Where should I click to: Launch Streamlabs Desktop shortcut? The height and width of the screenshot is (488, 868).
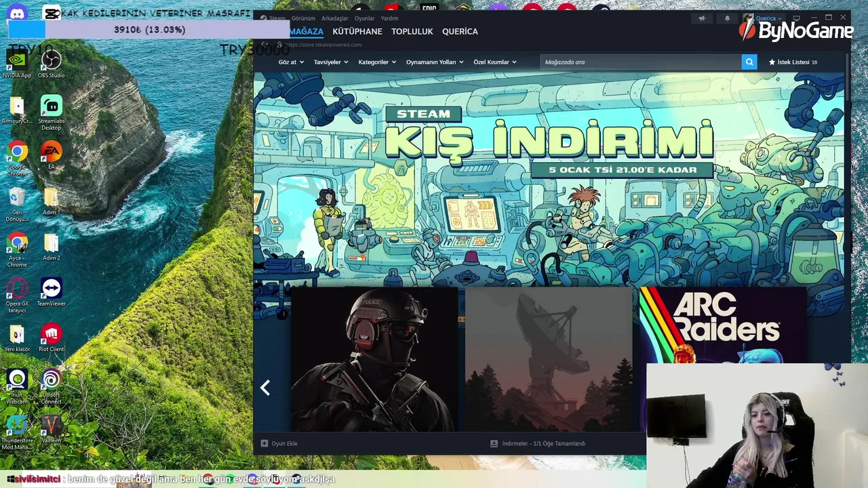[51, 113]
